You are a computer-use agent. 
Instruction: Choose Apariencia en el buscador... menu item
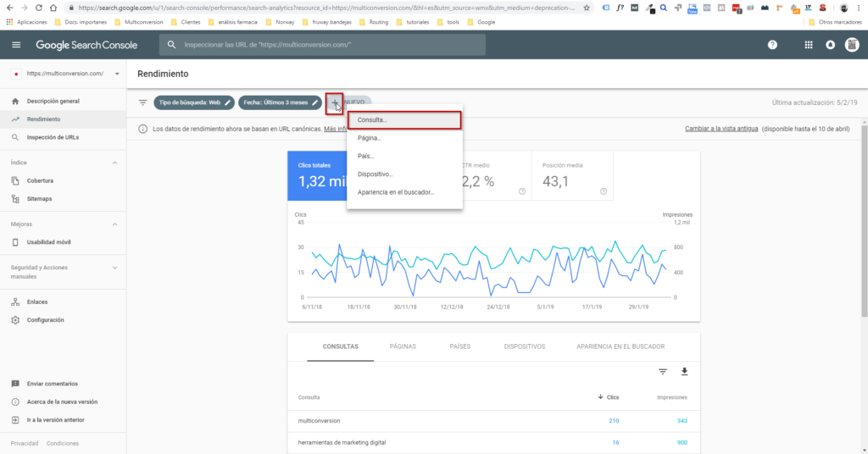[x=404, y=192]
